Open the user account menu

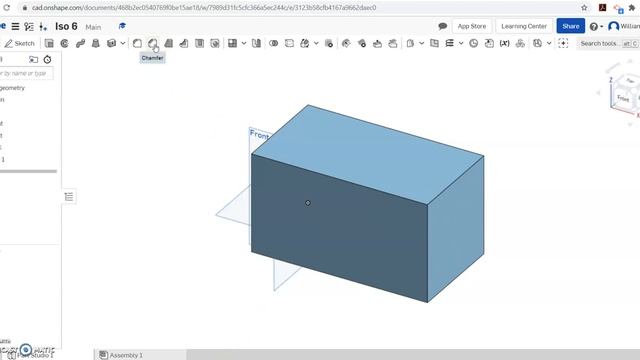pyautogui.click(x=624, y=26)
